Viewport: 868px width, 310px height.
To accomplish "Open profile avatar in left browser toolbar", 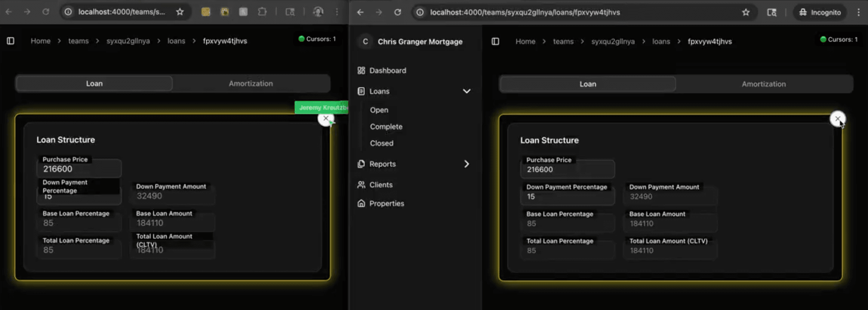I will coord(318,12).
